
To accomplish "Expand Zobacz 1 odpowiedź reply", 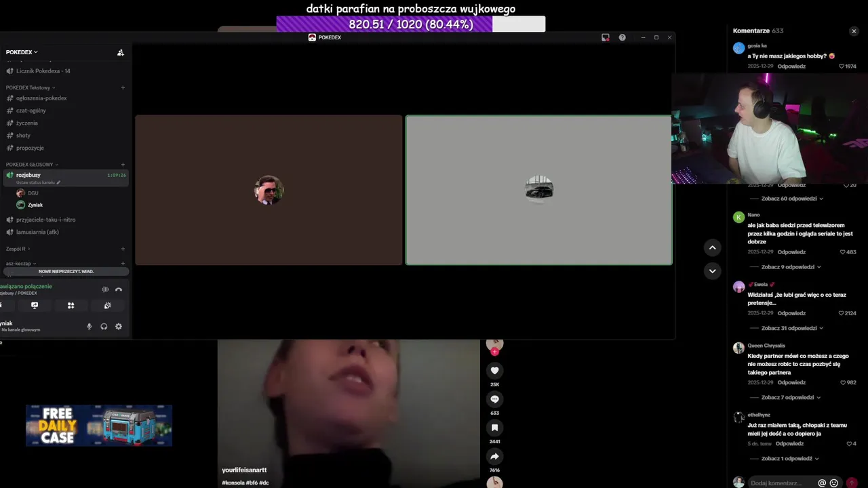I will tap(790, 458).
